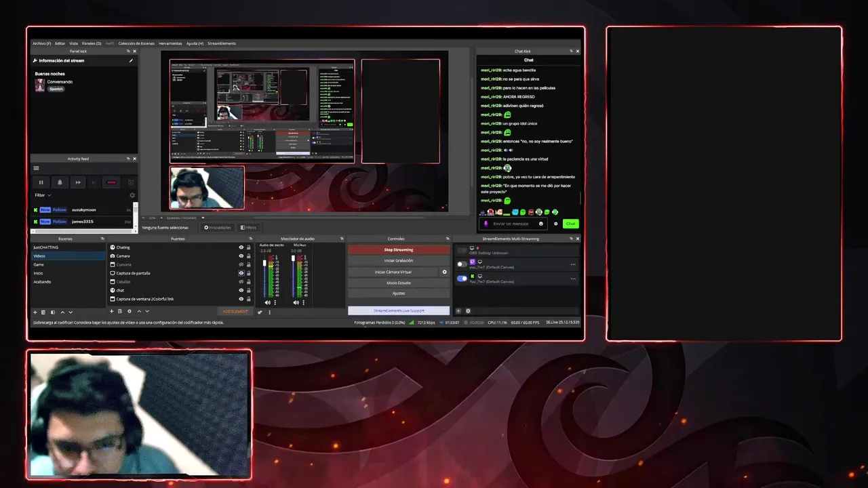Open Mic/Aux options three-dot menu
The height and width of the screenshot is (488, 868).
pyautogui.click(x=304, y=302)
